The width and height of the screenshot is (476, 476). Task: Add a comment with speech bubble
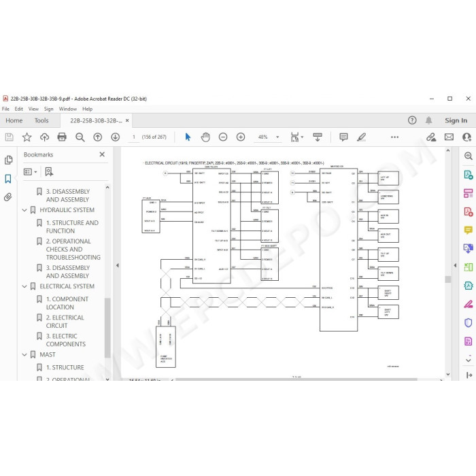coord(343,137)
